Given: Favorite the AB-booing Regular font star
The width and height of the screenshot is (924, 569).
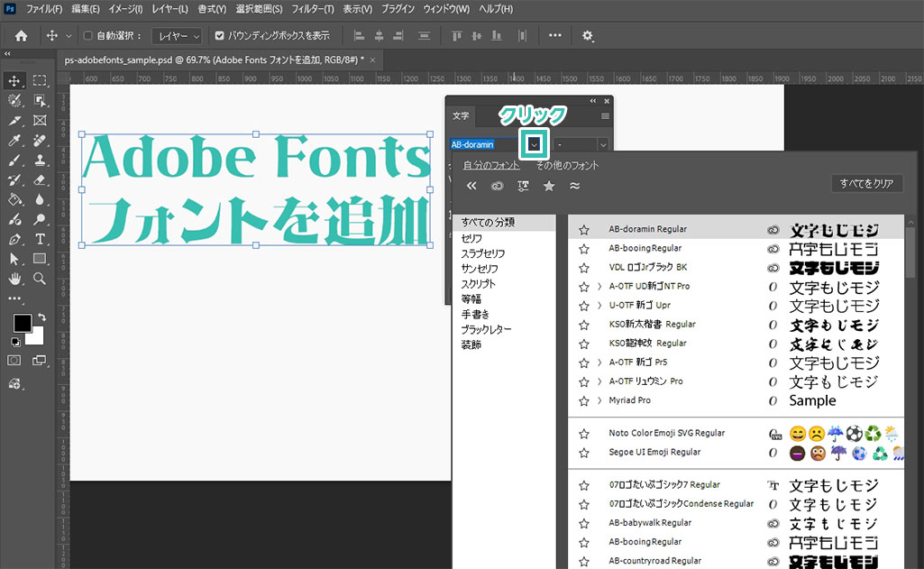Looking at the screenshot, I should (583, 248).
